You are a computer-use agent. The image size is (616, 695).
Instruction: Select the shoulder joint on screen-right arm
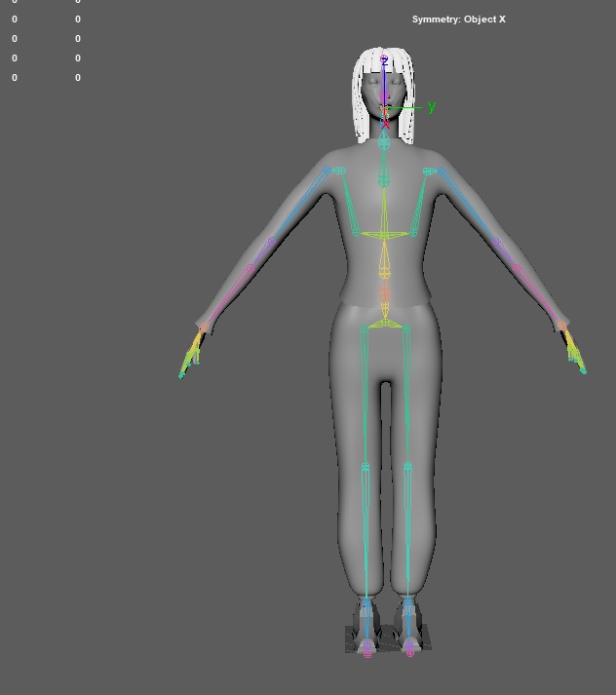point(441,171)
